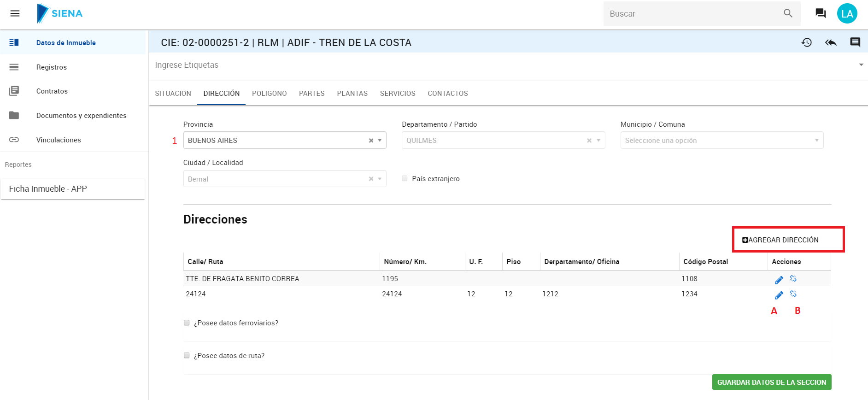The height and width of the screenshot is (400, 868).
Task: Enable the País extranjero checkbox
Action: [405, 178]
